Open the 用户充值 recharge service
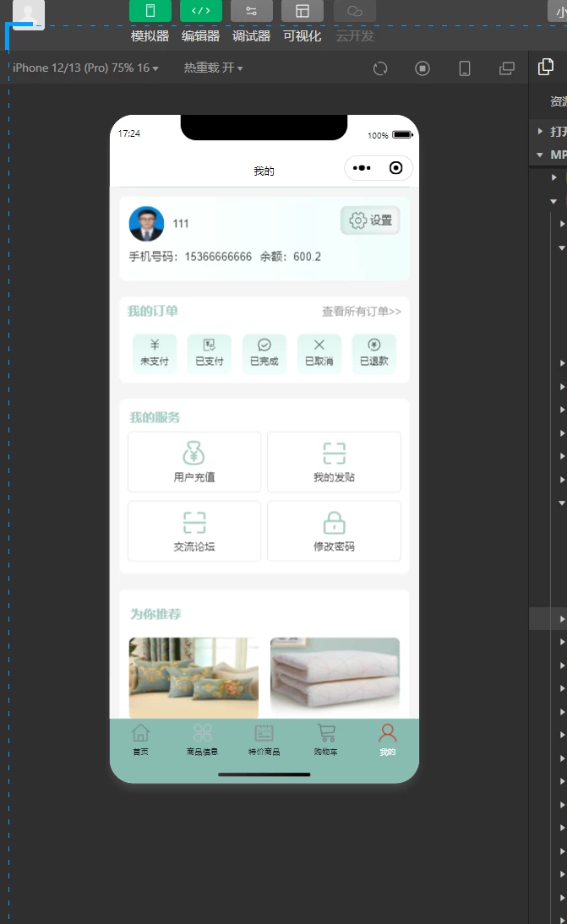Screen dimensions: 567x924 point(194,462)
